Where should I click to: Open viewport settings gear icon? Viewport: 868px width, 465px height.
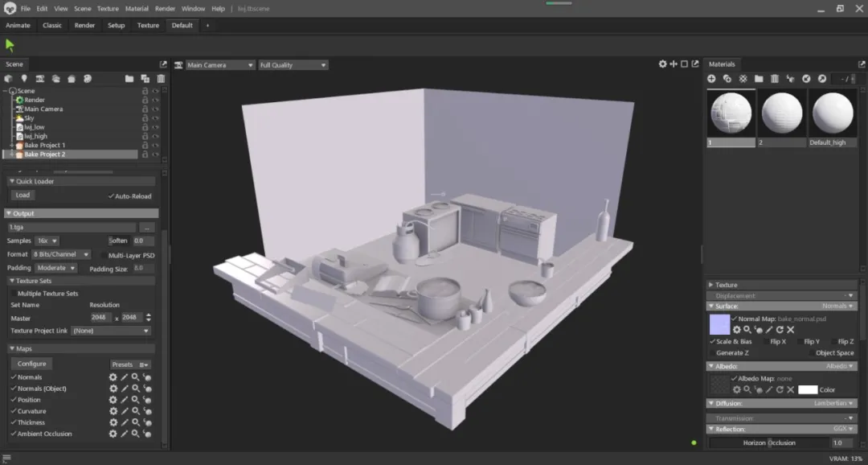tap(662, 64)
